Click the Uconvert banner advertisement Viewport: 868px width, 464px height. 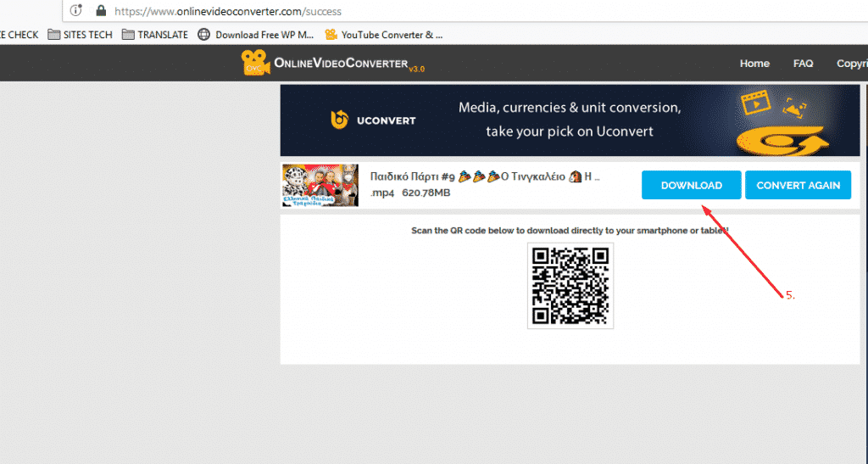coord(570,120)
